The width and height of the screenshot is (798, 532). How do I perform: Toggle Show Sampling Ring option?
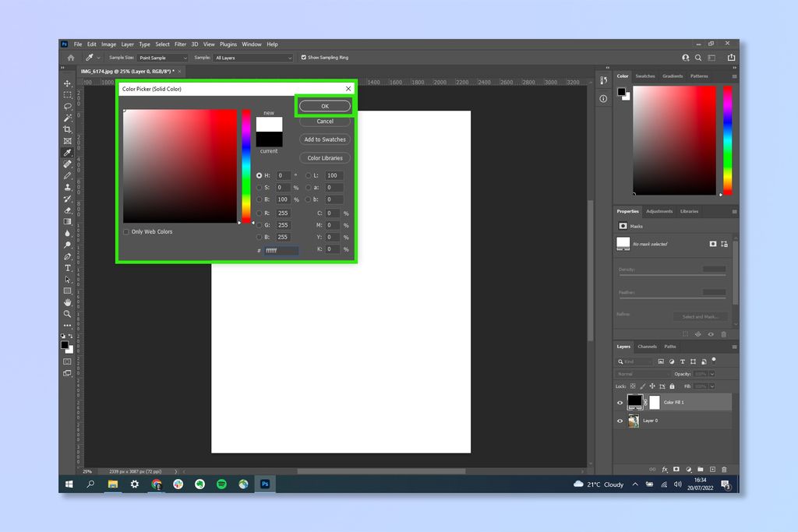pyautogui.click(x=304, y=57)
